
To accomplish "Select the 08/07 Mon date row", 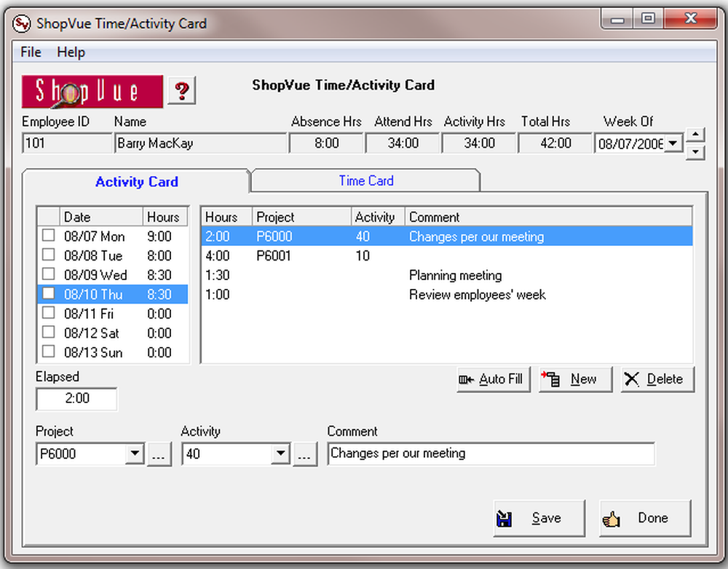I will point(113,236).
